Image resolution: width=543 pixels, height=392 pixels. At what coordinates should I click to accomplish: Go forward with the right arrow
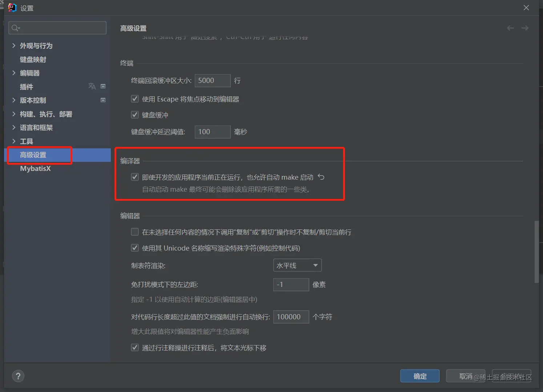(x=525, y=28)
